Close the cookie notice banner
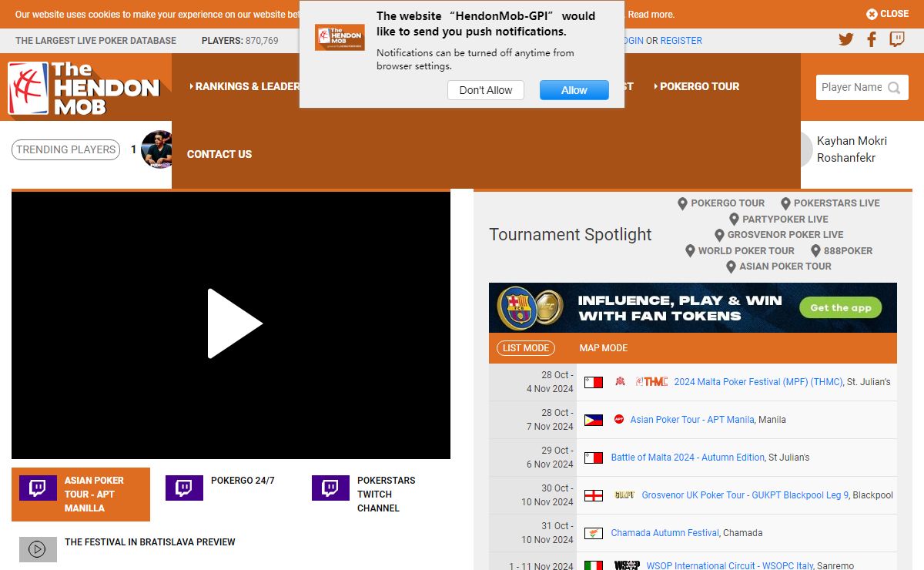 tap(887, 14)
